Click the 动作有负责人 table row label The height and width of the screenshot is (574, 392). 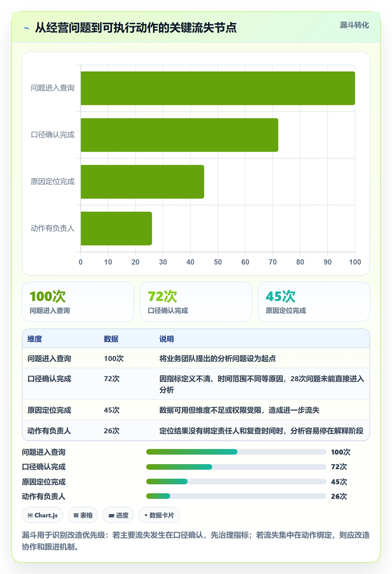coord(49,430)
